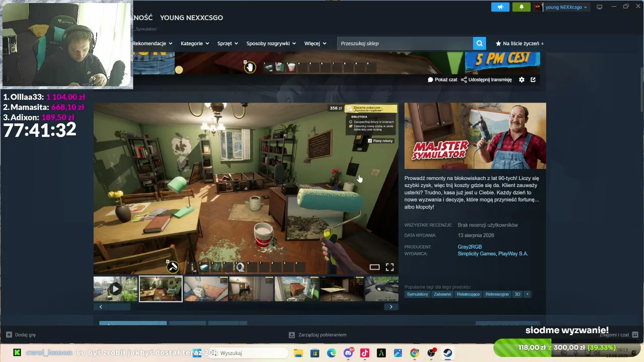Toggle Big Picture mode monitor icon
The height and width of the screenshot is (362, 644).
coord(599,7)
